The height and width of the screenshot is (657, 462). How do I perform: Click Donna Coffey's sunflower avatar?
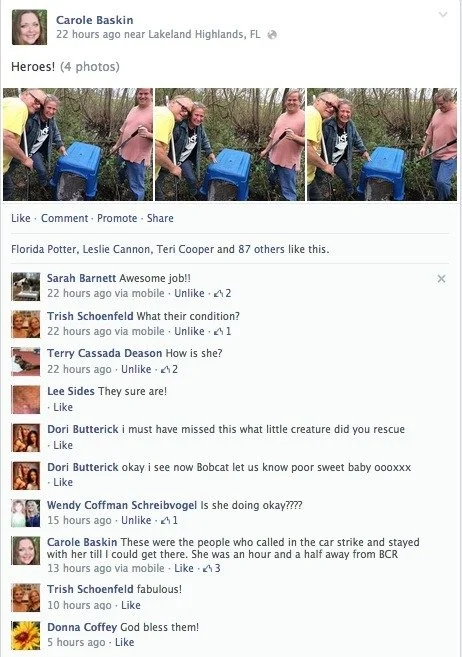tap(26, 636)
